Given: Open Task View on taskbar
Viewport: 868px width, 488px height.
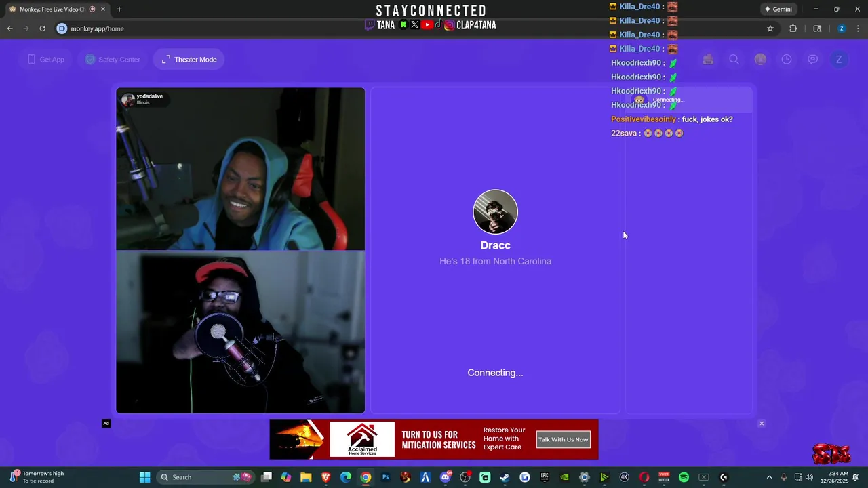Looking at the screenshot, I should (x=267, y=477).
